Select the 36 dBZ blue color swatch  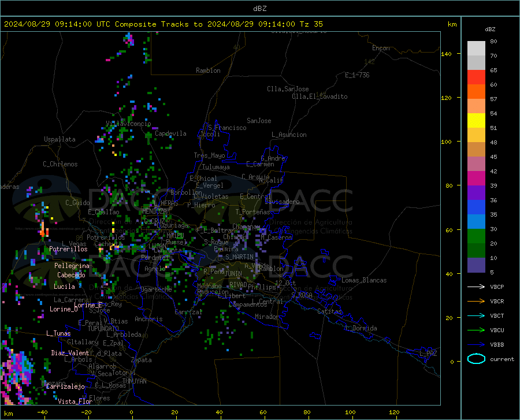click(476, 207)
